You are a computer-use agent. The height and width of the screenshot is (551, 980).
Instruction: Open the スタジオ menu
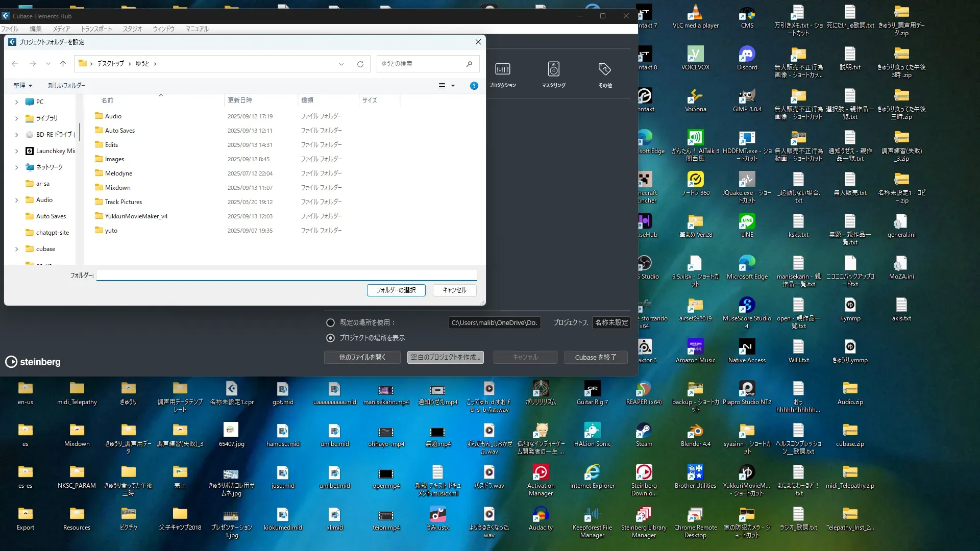coord(132,29)
